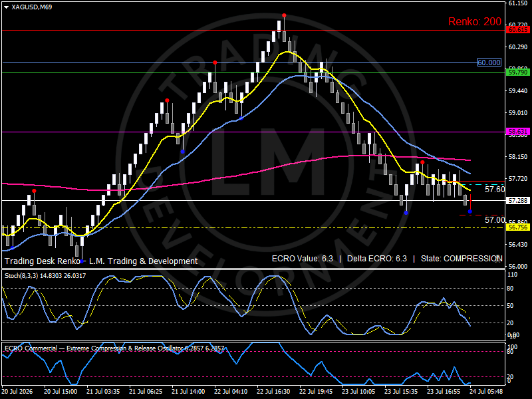This screenshot has width=532, height=399.
Task: Click the 20 level on the Stoch scale
Action: 510,323
